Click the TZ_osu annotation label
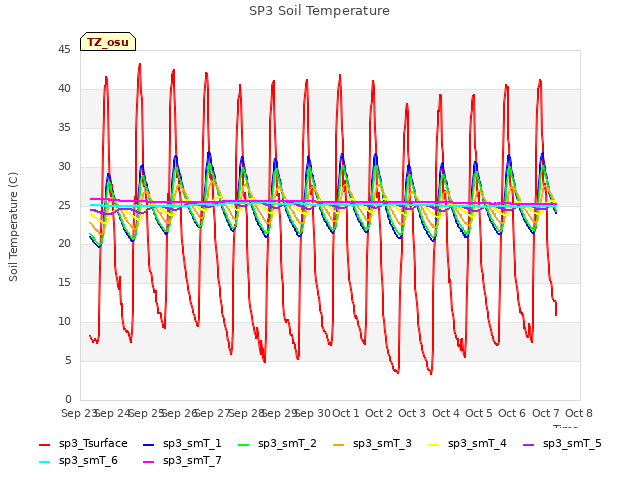640x480 pixels. [108, 42]
